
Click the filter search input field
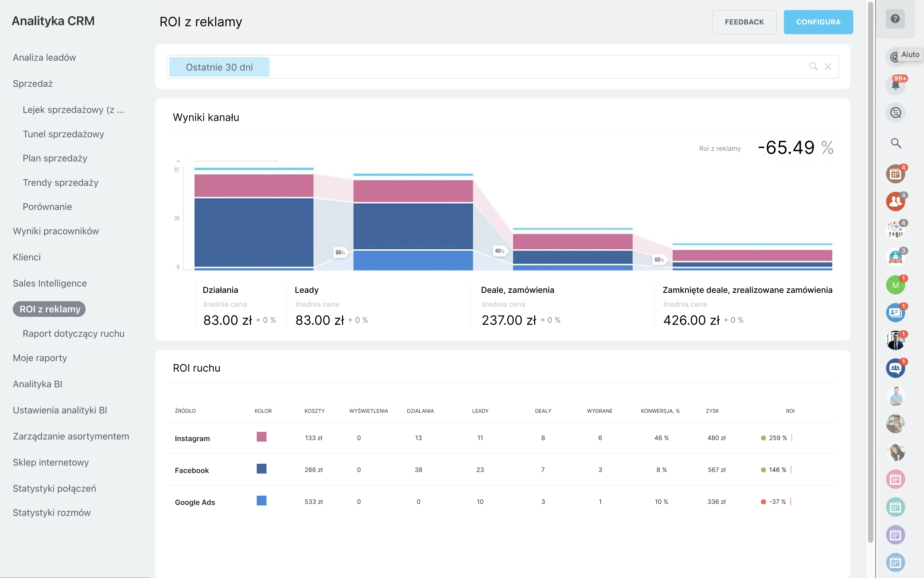click(535, 67)
